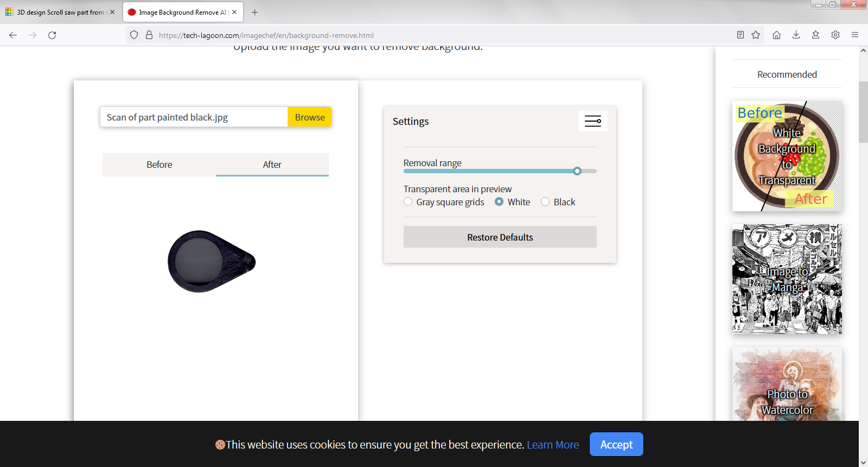Close the Image Background Remove AI tab
The image size is (868, 467).
pyautogui.click(x=234, y=12)
